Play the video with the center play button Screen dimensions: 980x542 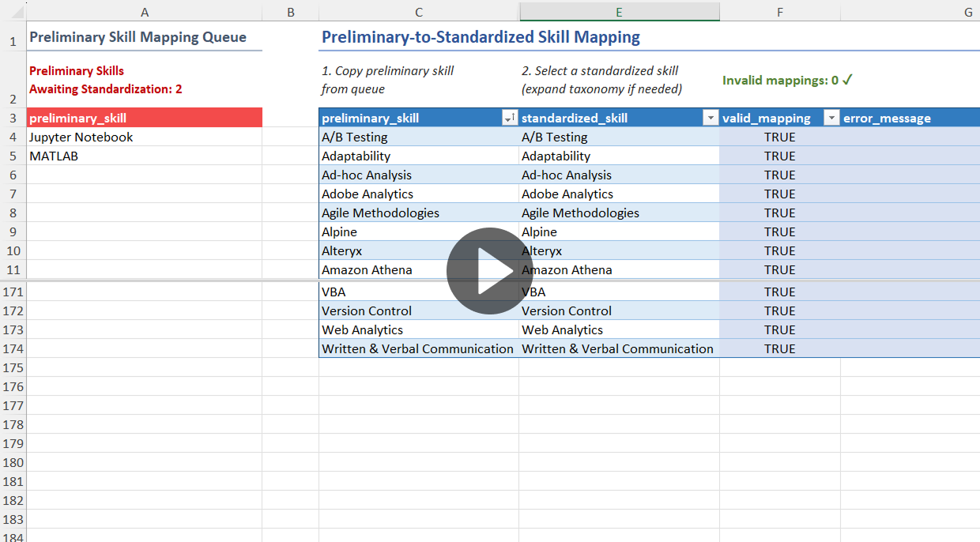tap(490, 271)
